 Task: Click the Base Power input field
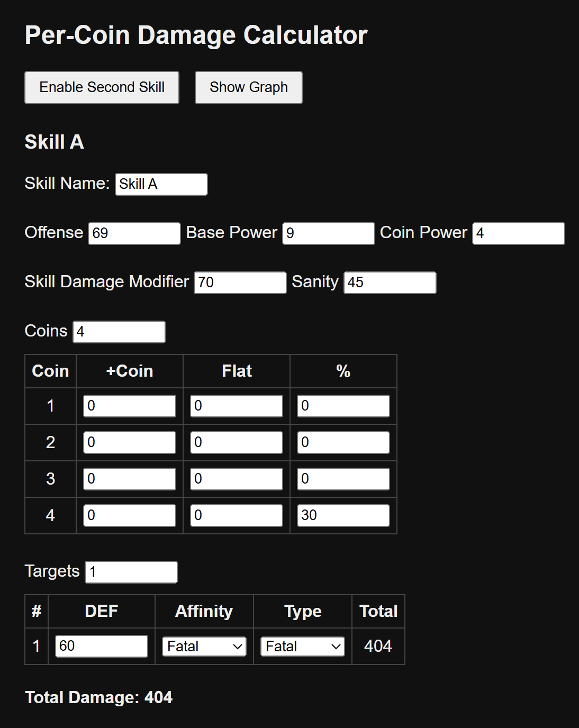coord(329,233)
